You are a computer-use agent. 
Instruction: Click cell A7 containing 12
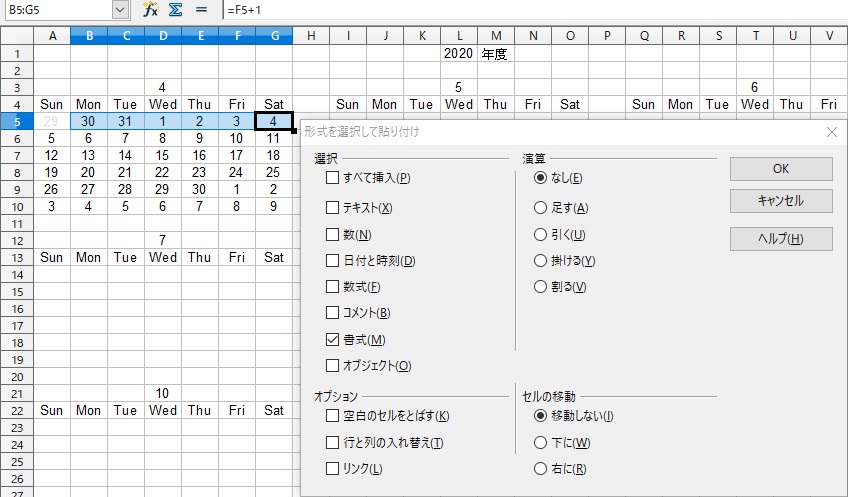pos(52,155)
